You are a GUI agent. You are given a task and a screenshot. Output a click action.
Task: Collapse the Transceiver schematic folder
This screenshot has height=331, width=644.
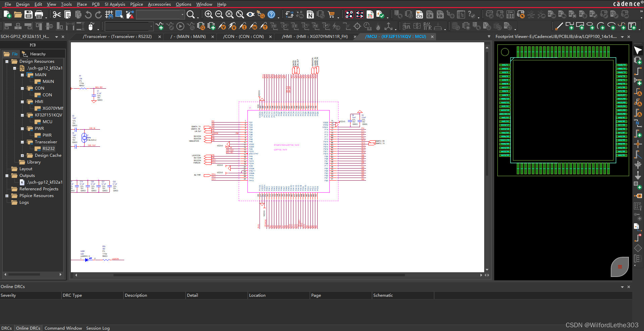click(x=22, y=142)
